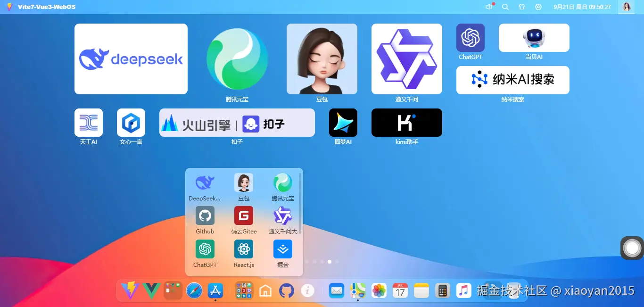Image resolution: width=644 pixels, height=307 pixels.
Task: Launch 通义千问 from the desktop
Action: pos(406,58)
